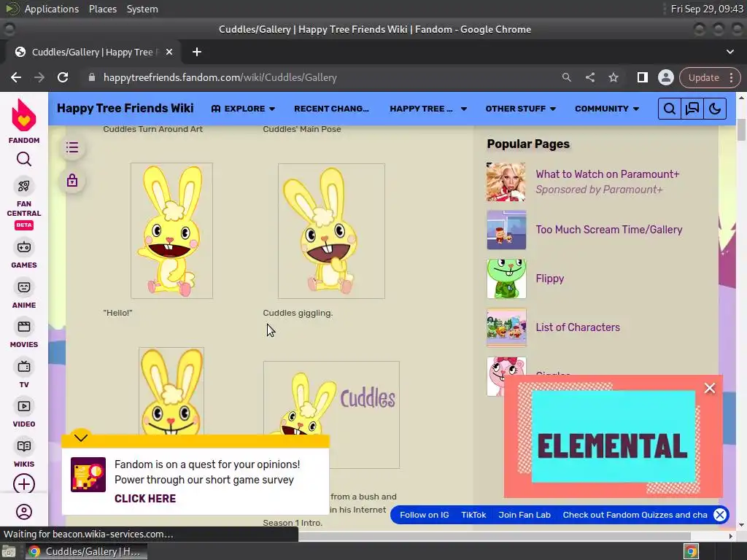
Task: Click the Flippy popular page link
Action: point(549,279)
